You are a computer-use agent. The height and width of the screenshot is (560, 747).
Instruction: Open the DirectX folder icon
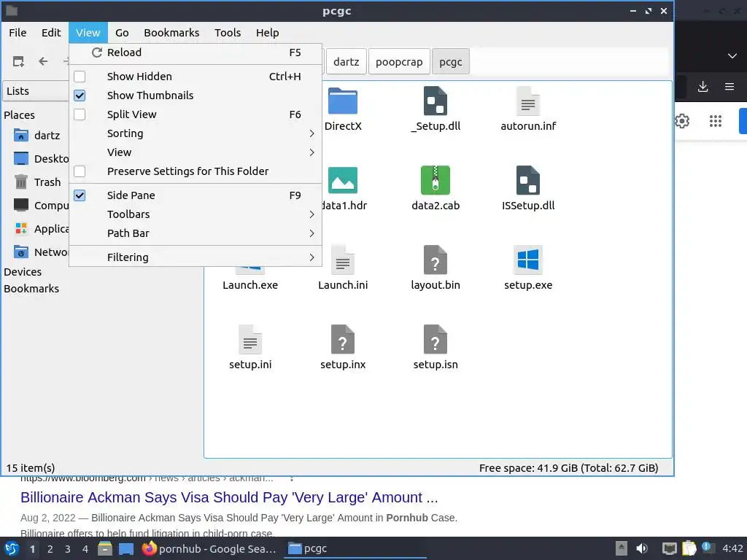(x=343, y=101)
